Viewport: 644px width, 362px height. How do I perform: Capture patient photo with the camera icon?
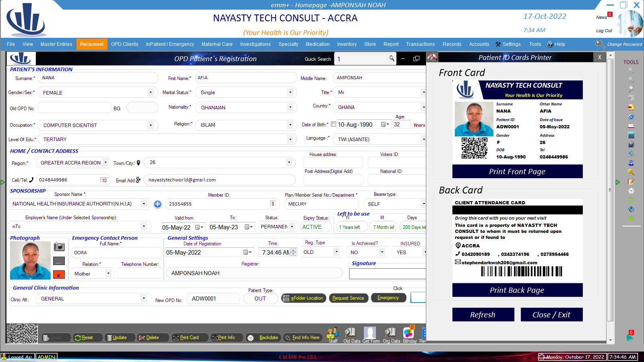[59, 247]
